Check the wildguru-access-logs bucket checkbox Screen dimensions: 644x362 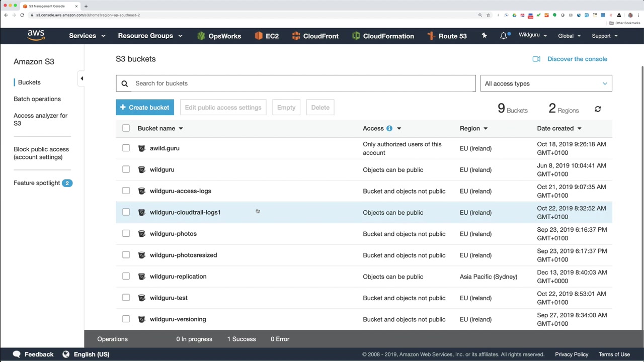point(126,191)
